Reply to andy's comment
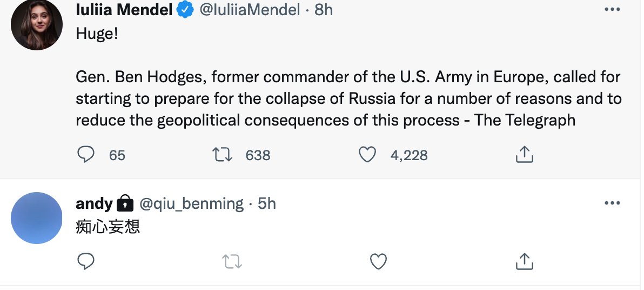This screenshot has width=644, height=290. tap(86, 262)
